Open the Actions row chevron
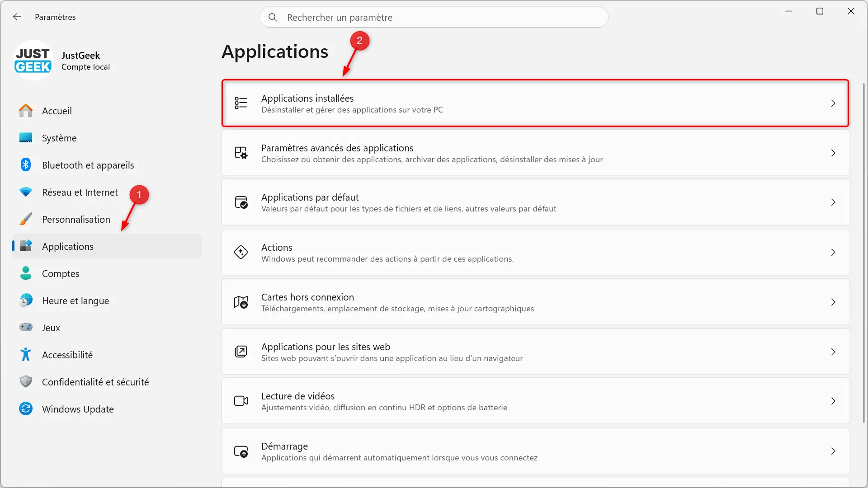 point(833,253)
